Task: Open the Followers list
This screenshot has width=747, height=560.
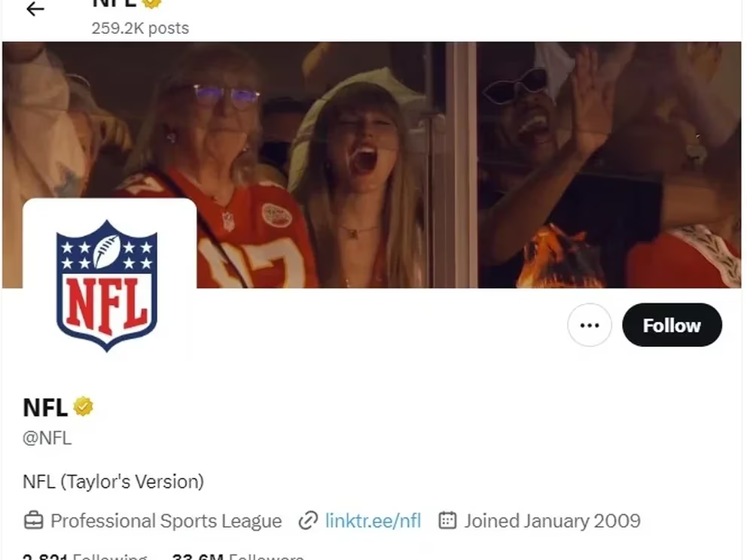Action: point(238,557)
